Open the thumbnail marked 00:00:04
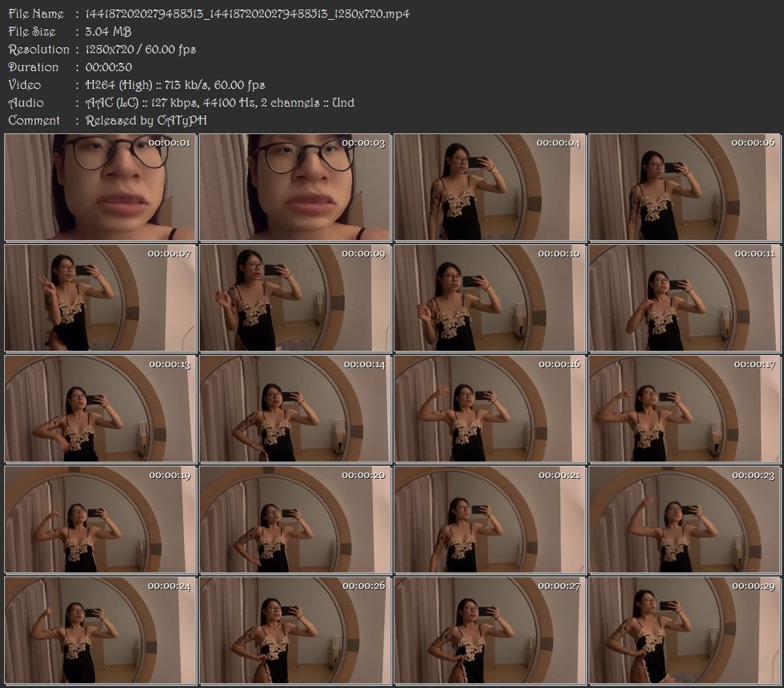The image size is (784, 688). [x=489, y=187]
